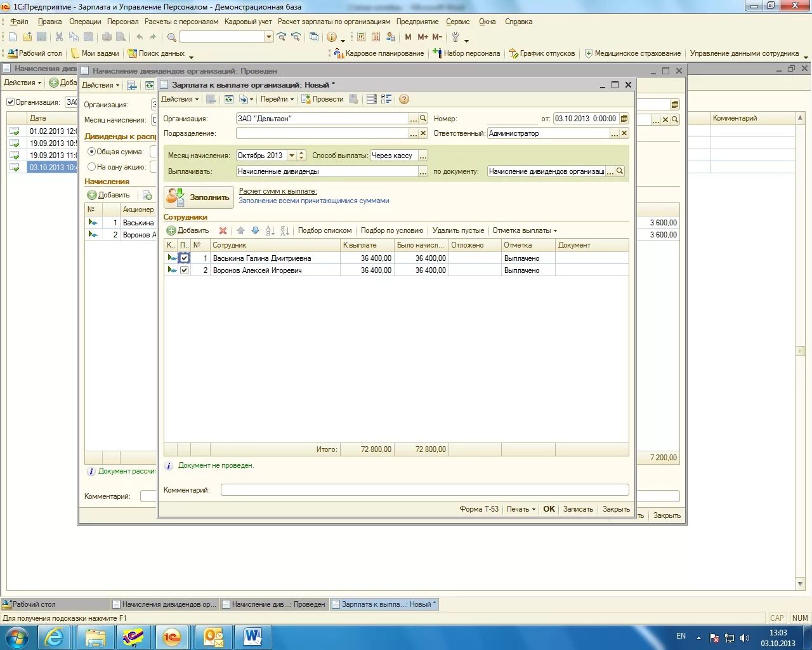
Task: Click the vertical scrollbar down arrow on the right
Action: tap(800, 585)
